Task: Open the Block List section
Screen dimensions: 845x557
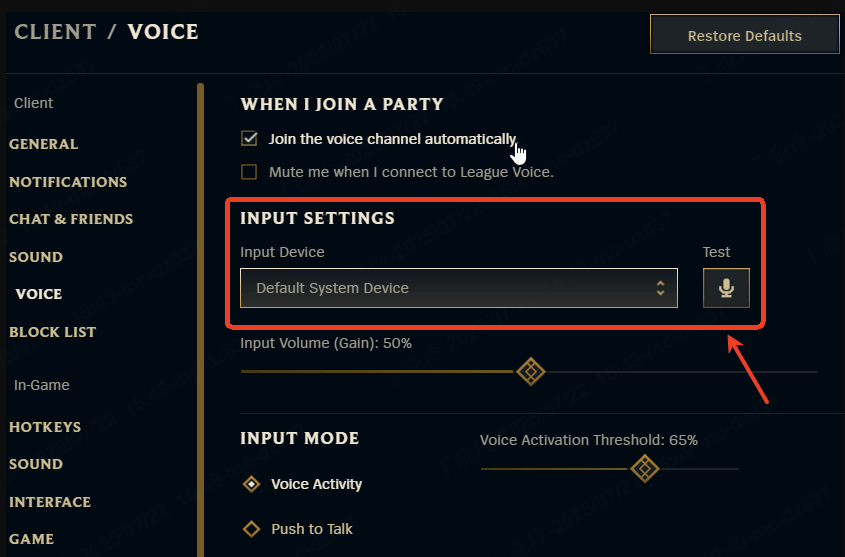Action: click(53, 332)
